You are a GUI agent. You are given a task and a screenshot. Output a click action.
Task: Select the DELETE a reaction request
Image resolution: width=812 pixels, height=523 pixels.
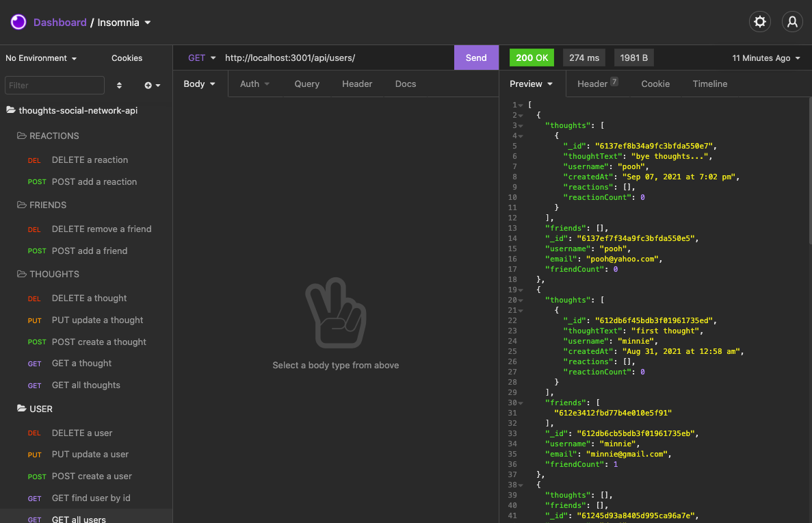[86, 160]
